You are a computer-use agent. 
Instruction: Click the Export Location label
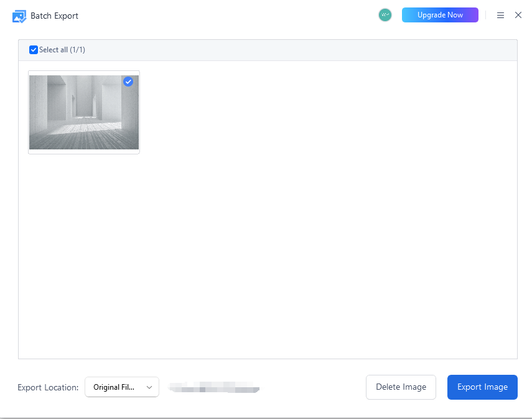(48, 387)
